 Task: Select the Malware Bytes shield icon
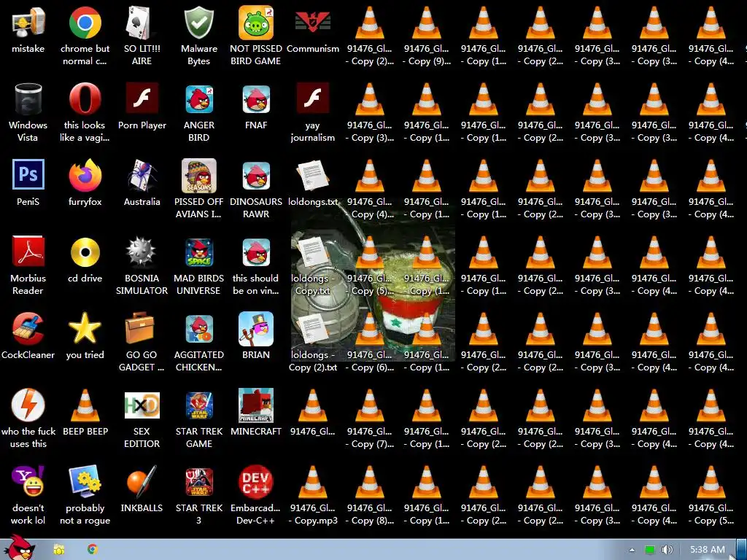(198, 23)
